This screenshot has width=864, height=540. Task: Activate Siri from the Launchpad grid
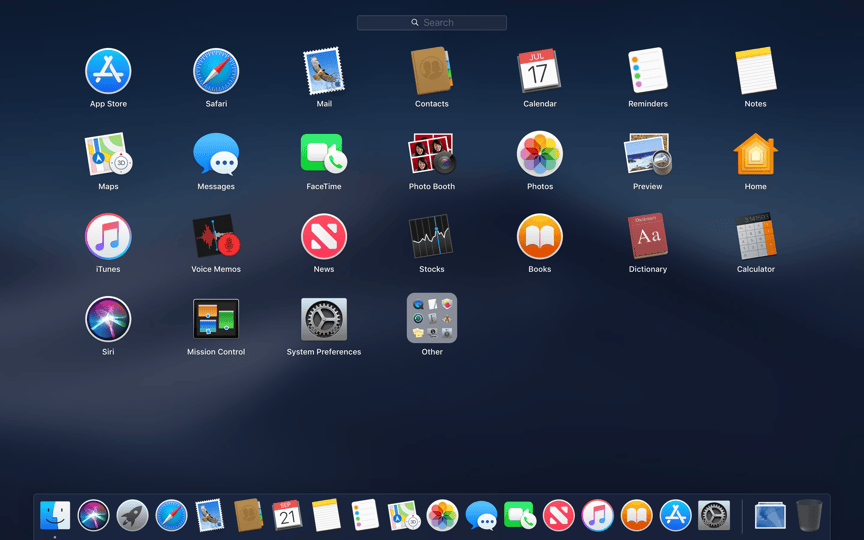108,319
